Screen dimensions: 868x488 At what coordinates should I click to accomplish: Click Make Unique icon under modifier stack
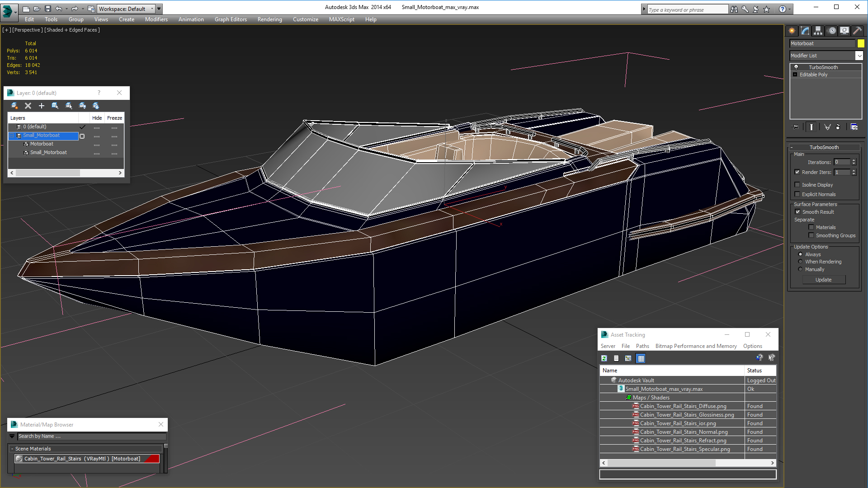tap(827, 127)
